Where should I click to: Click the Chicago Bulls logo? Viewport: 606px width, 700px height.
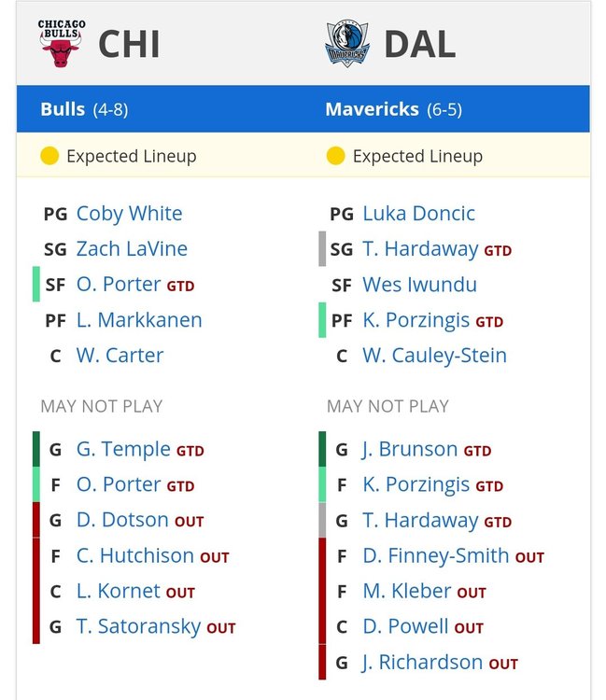point(61,44)
